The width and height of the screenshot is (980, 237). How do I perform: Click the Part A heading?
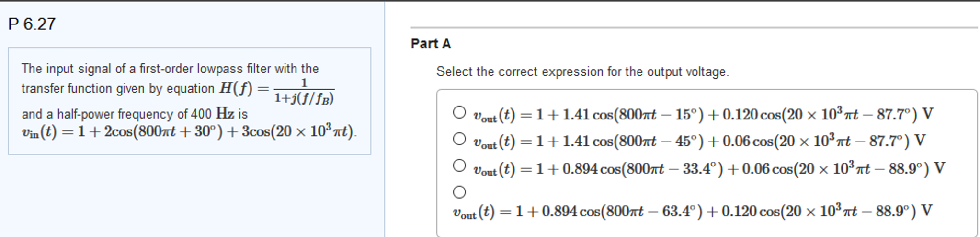[x=431, y=44]
